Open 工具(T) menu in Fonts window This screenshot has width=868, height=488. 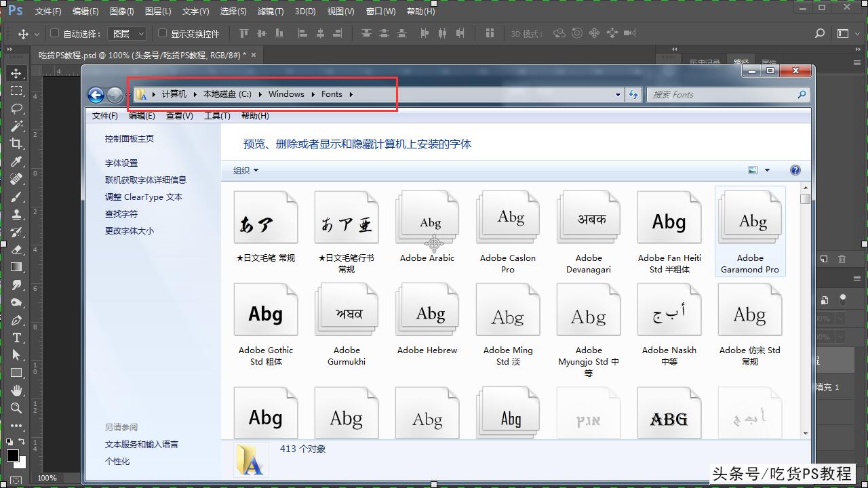click(217, 116)
